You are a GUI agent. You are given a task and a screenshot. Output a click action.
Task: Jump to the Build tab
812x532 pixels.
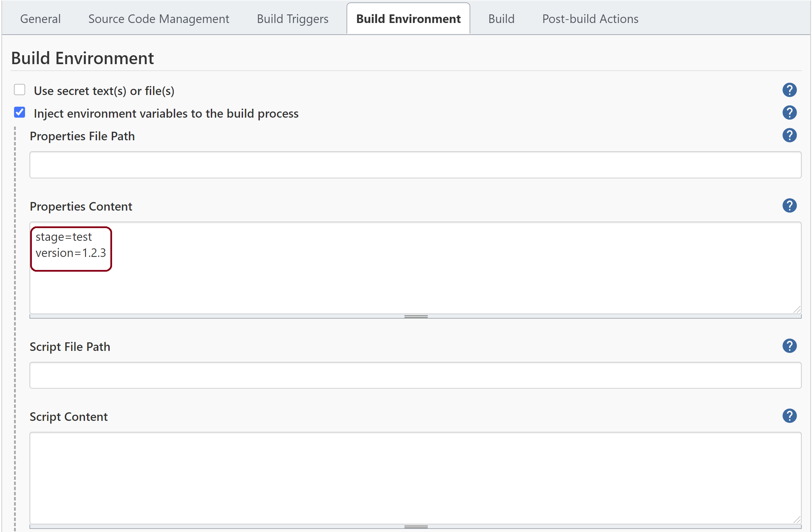pos(501,19)
